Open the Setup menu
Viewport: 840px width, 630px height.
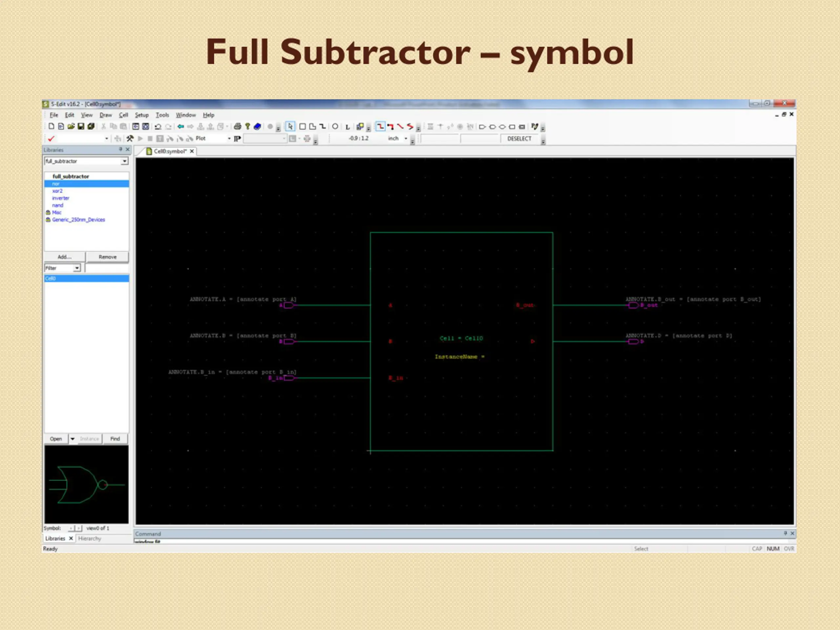(x=142, y=115)
